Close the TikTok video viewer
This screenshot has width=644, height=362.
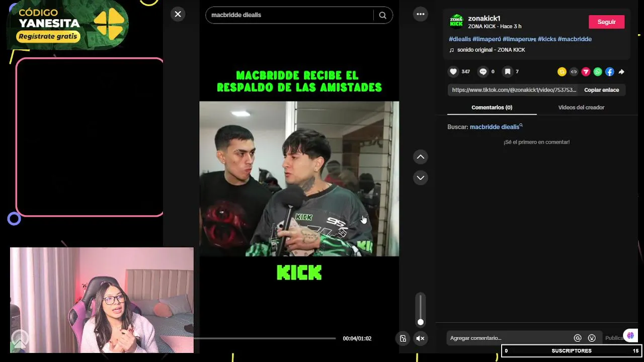point(178,14)
